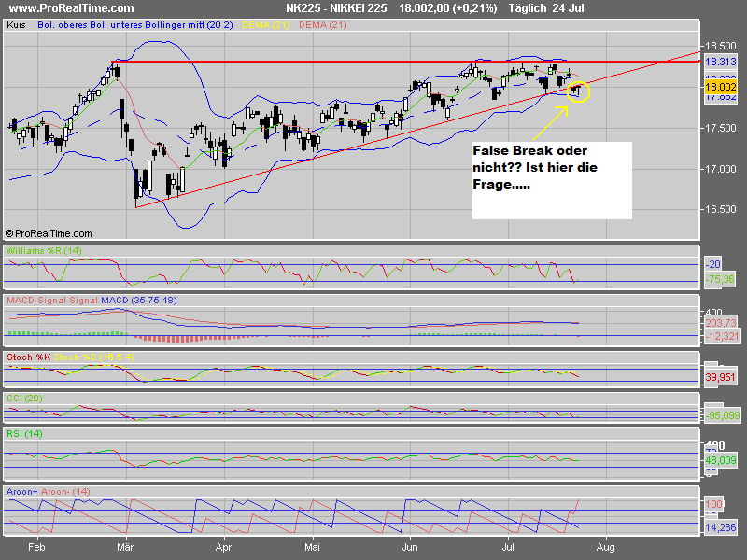Viewport: 747px width, 560px height.
Task: Click the 17.500 price axis label
Action: tap(720, 128)
